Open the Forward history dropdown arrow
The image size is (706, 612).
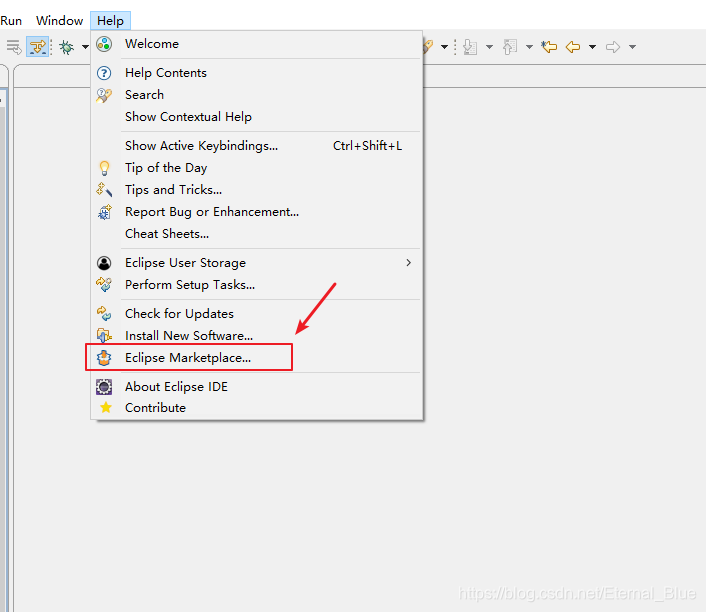pyautogui.click(x=632, y=47)
